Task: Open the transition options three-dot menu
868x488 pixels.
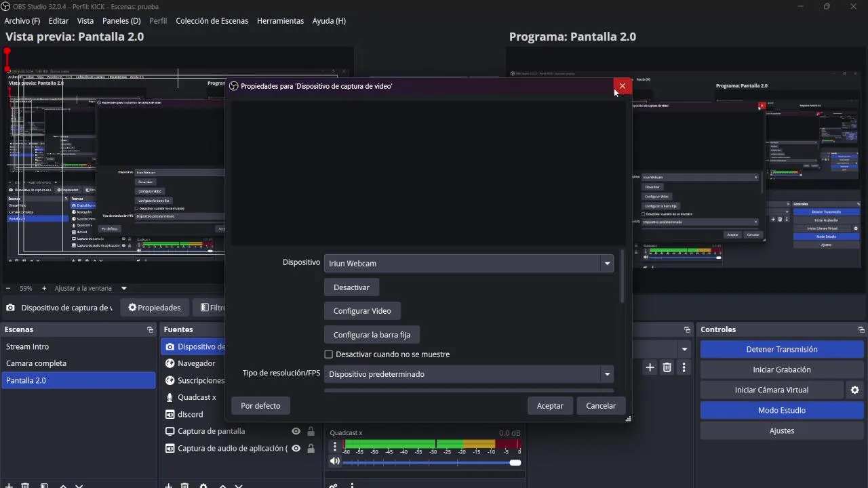Action: coord(684,367)
